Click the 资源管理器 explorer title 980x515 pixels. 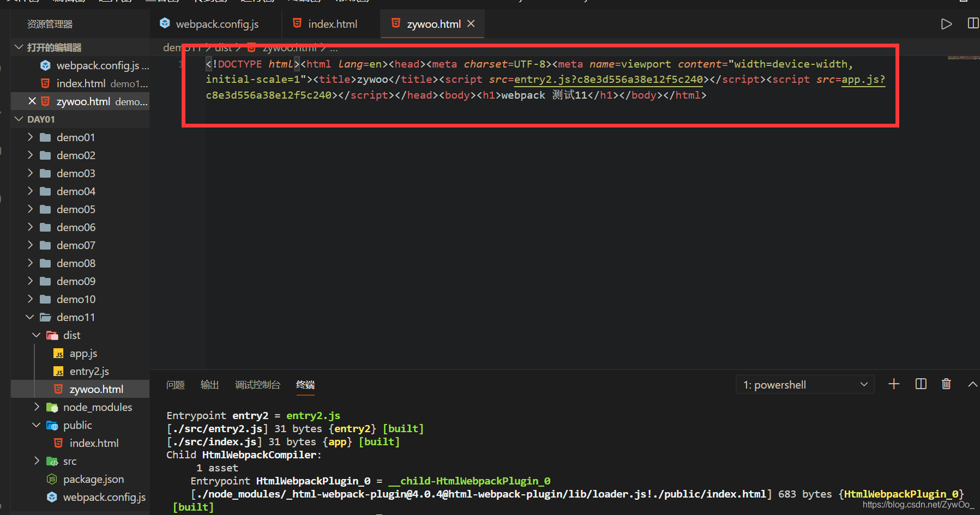(x=50, y=24)
